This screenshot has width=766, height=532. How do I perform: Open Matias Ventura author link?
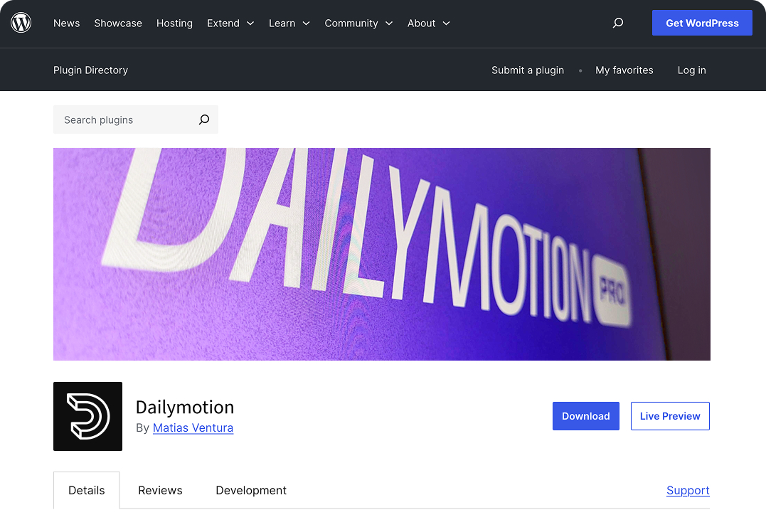pyautogui.click(x=193, y=427)
